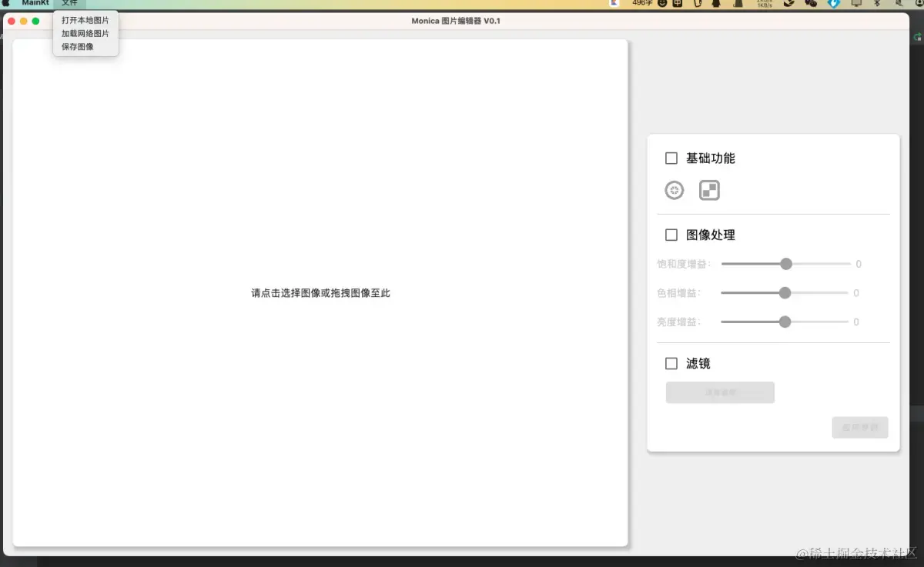Click the 请点击选择图像或拖拽图像至此 drop area
Image resolution: width=924 pixels, height=567 pixels.
320,293
